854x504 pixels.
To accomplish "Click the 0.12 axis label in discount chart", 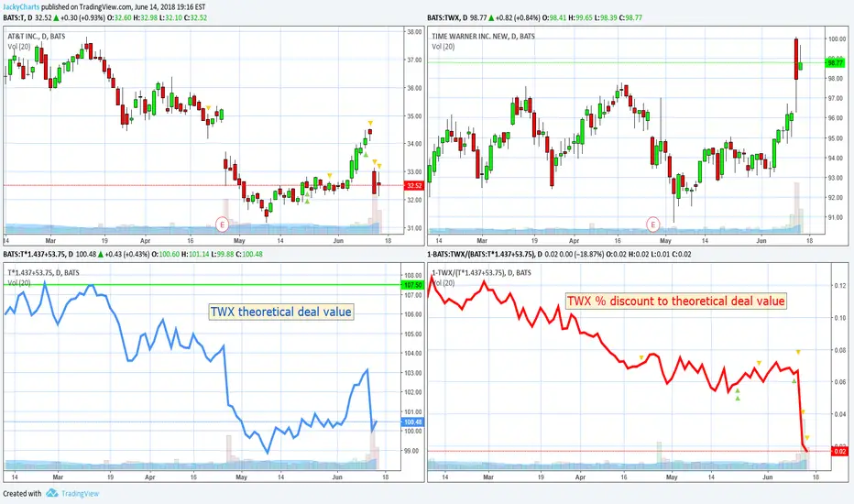I will click(840, 286).
